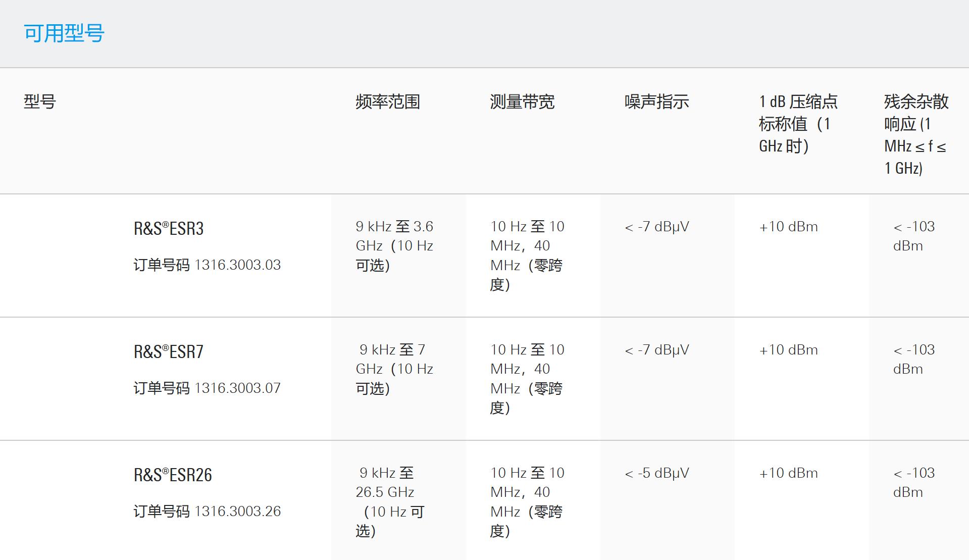Click the 1 dB 压缩点标称值 column header

pos(798,124)
